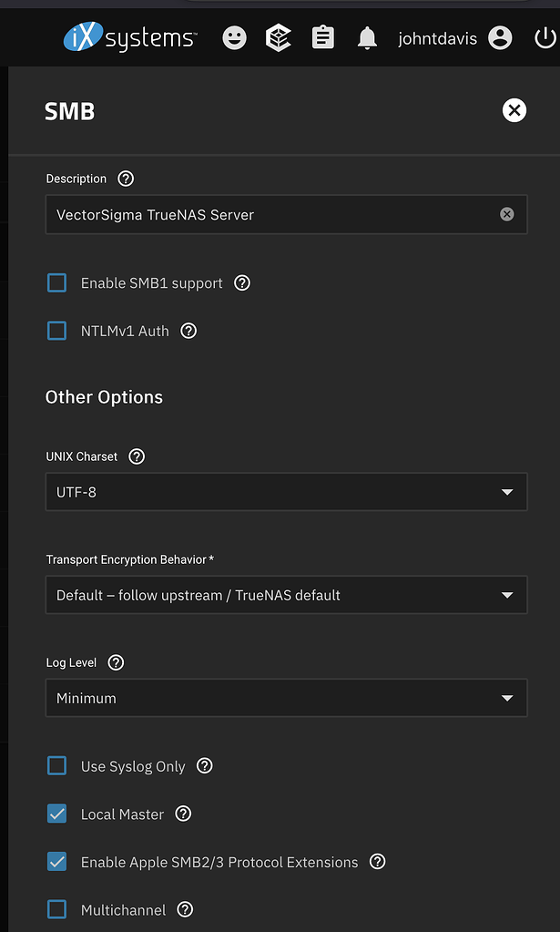Click the Description text input field
Image resolution: width=560 pixels, height=932 pixels.
273,215
